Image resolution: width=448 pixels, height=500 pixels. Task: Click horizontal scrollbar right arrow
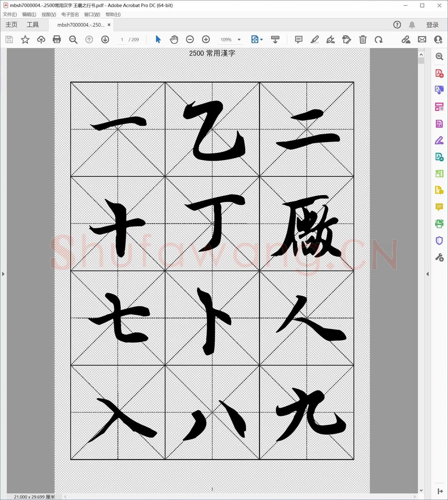[415, 497]
